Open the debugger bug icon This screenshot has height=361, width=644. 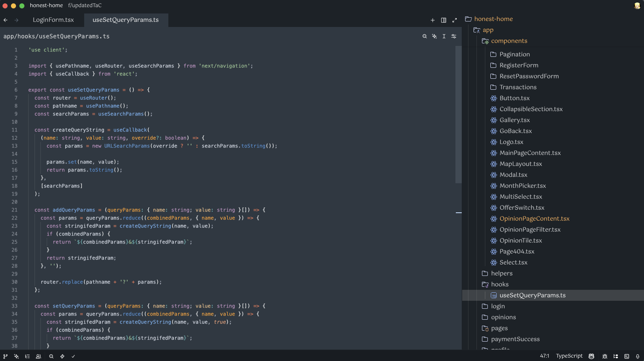click(x=605, y=356)
